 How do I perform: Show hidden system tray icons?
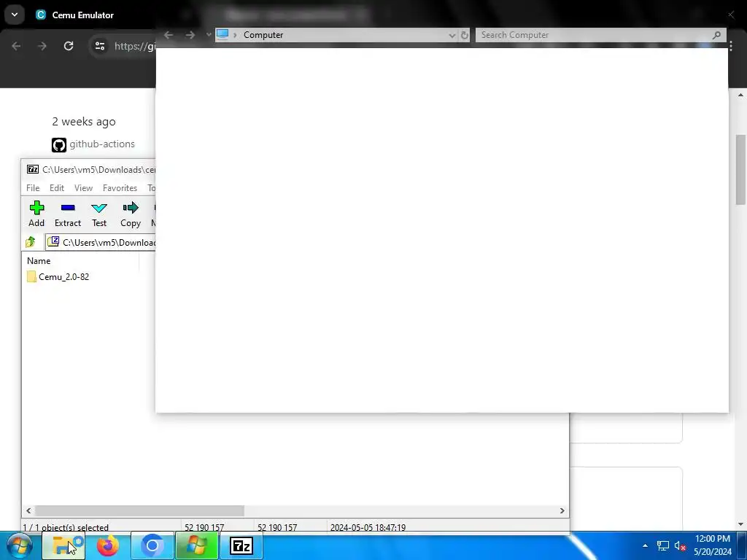(645, 545)
